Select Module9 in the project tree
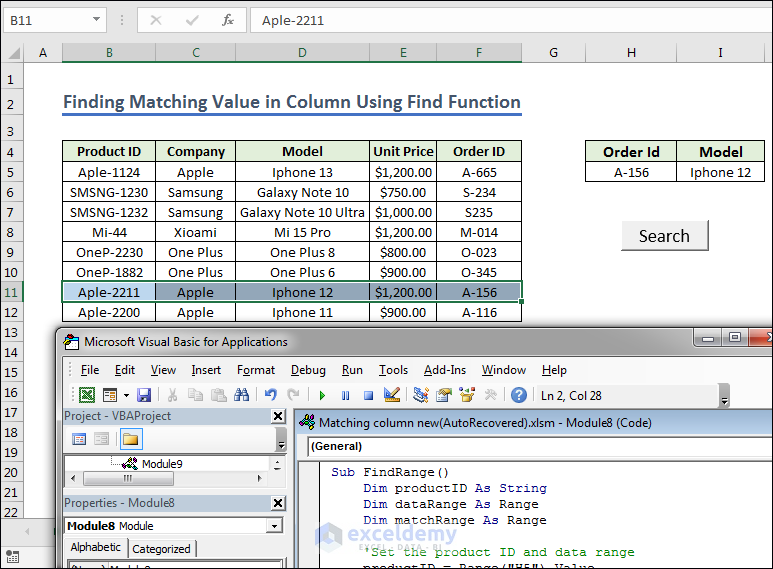This screenshot has width=773, height=569. tap(161, 464)
